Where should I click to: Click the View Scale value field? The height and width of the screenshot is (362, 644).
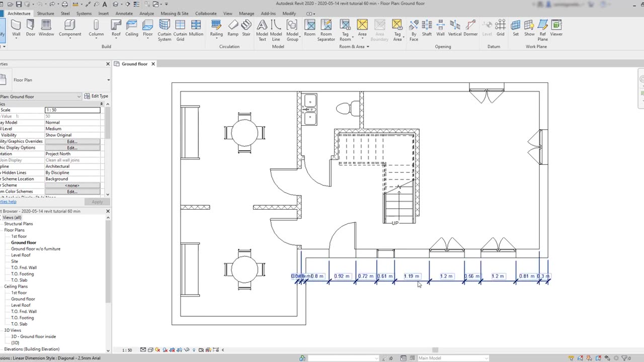(72, 110)
